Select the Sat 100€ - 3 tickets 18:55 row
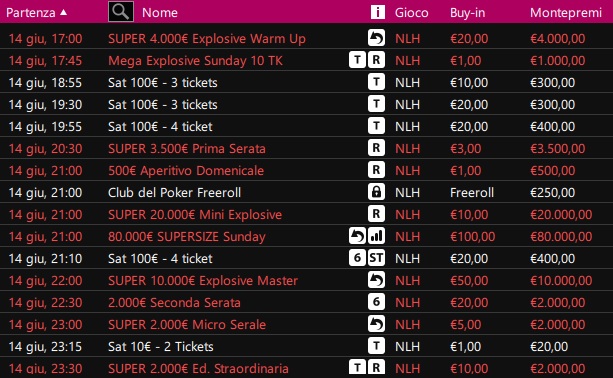 (x=306, y=82)
